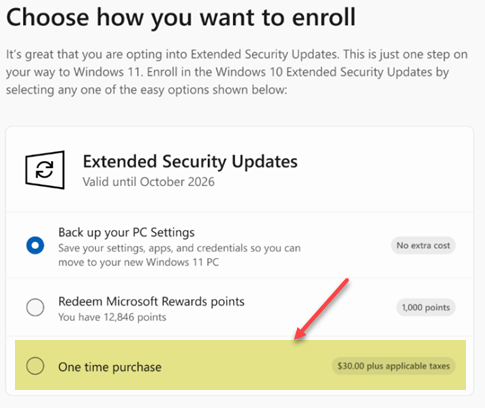Choose the One time purchase radio button
The width and height of the screenshot is (485, 408).
tap(35, 366)
